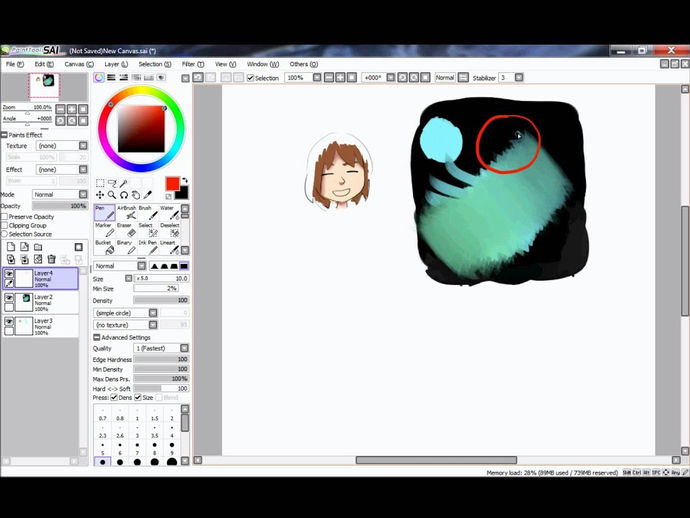Select the Marker tool
This screenshot has height=518, width=690.
click(x=104, y=230)
